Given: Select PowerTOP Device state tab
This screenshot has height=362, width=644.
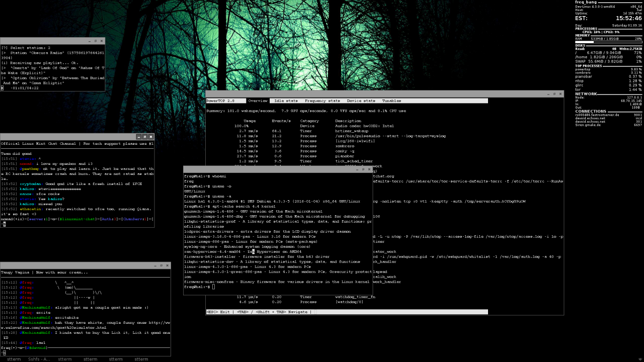Looking at the screenshot, I should 361,101.
